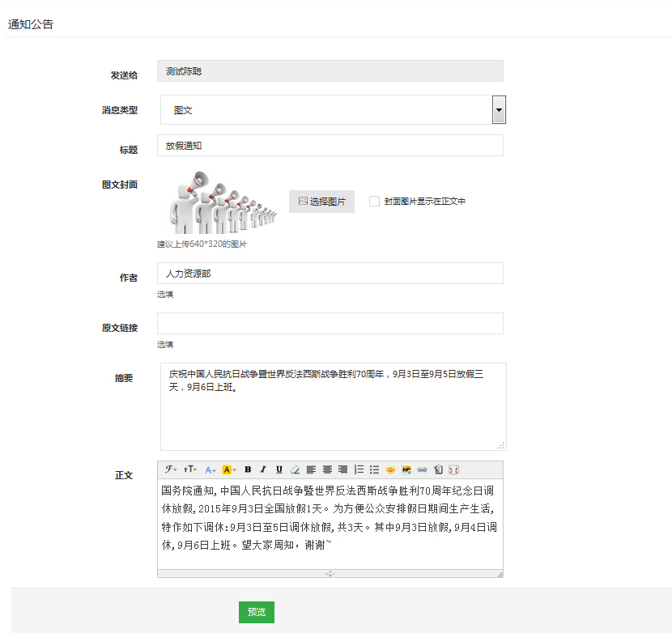
Task: Click the 摘要 textarea resize grip
Action: (501, 446)
